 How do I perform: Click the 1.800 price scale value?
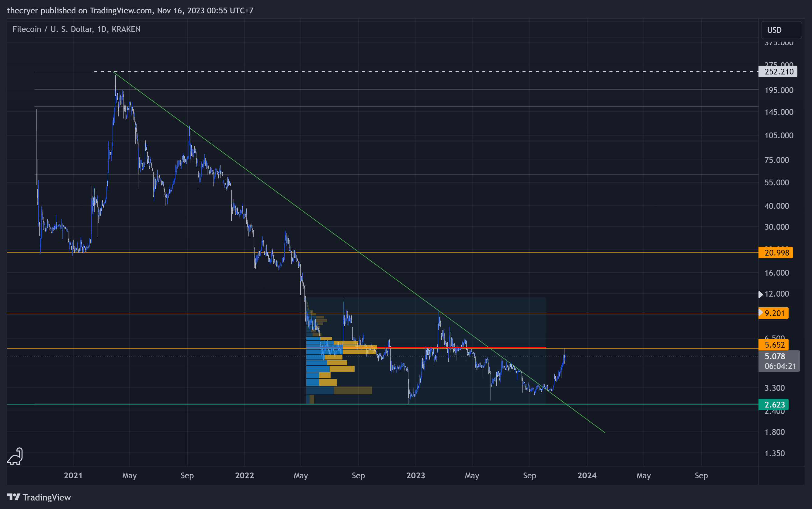pyautogui.click(x=775, y=432)
